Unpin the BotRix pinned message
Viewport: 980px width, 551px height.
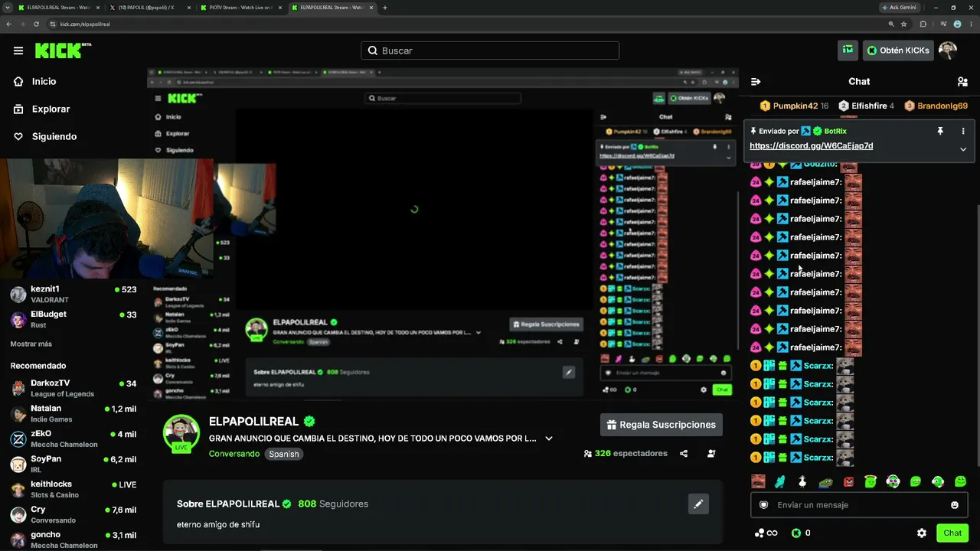940,131
